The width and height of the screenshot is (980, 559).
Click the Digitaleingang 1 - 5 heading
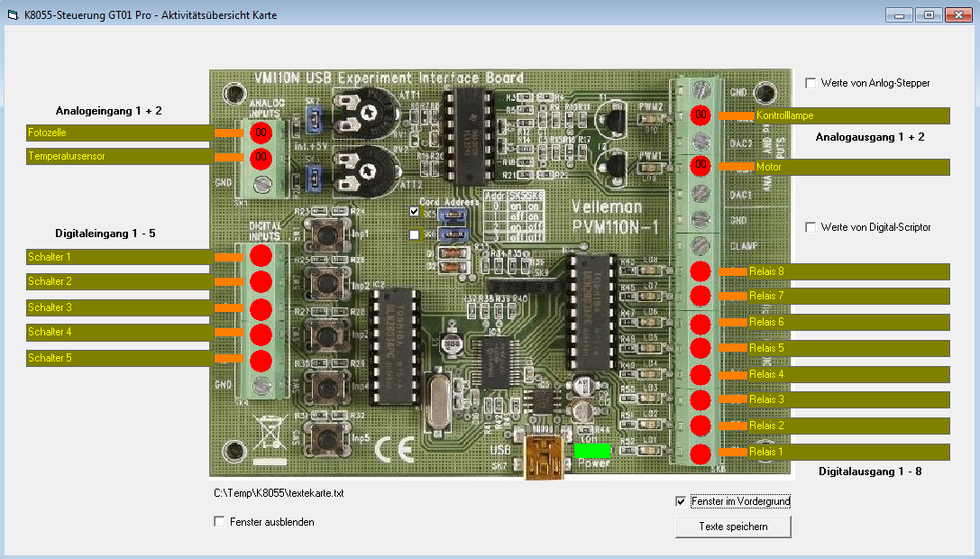105,234
